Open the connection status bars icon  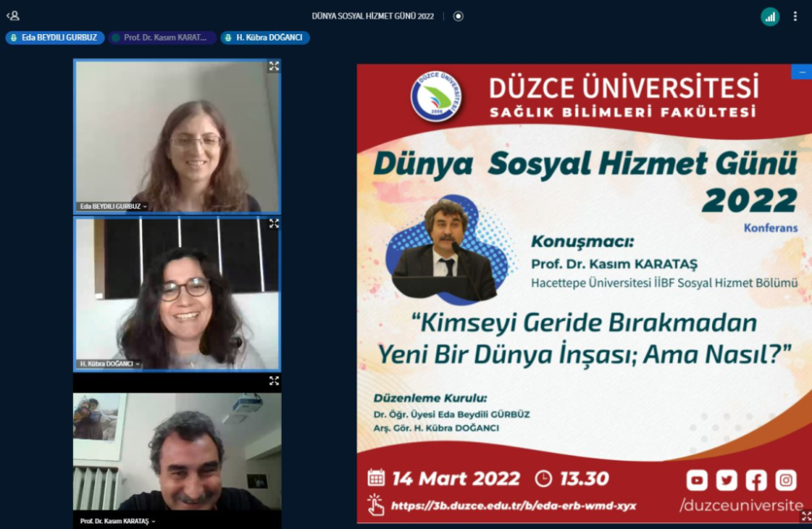pos(770,16)
